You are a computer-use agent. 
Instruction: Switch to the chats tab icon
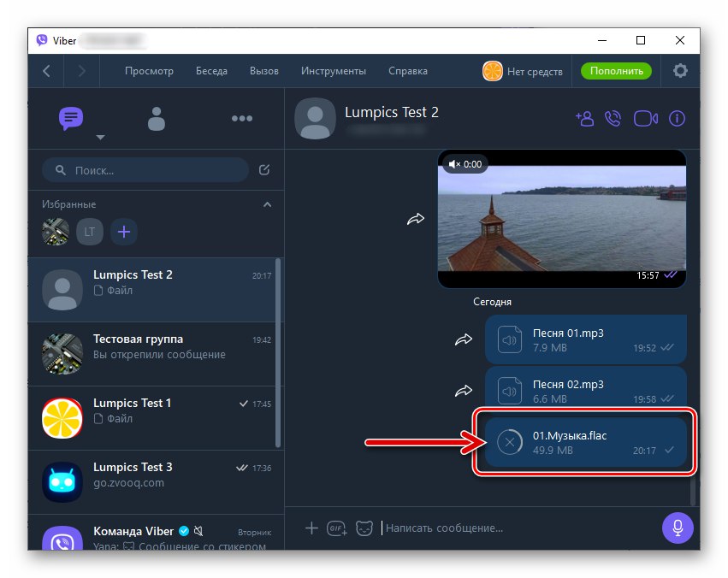pos(71,119)
